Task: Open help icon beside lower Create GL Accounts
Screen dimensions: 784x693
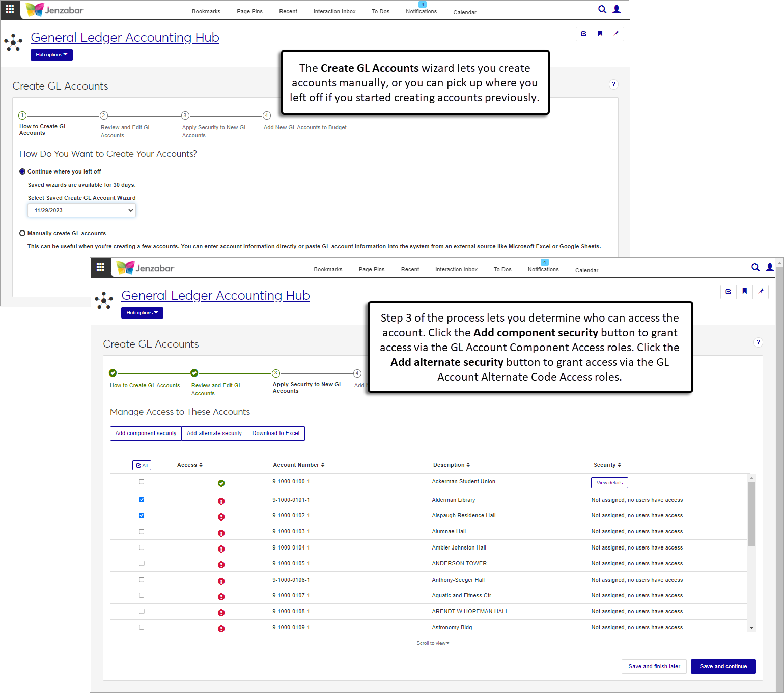Action: [758, 342]
